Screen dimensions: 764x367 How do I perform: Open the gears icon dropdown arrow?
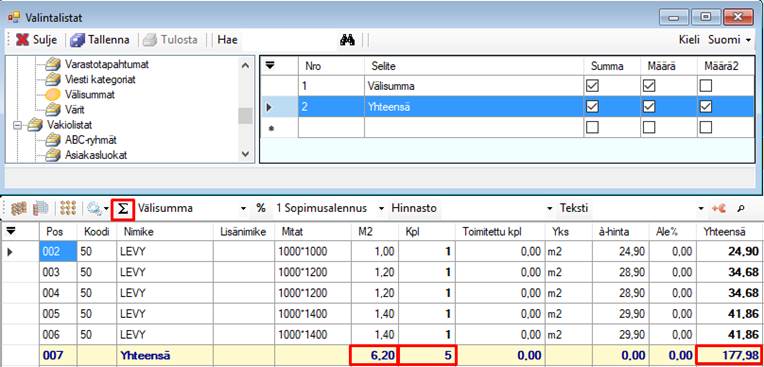point(106,209)
